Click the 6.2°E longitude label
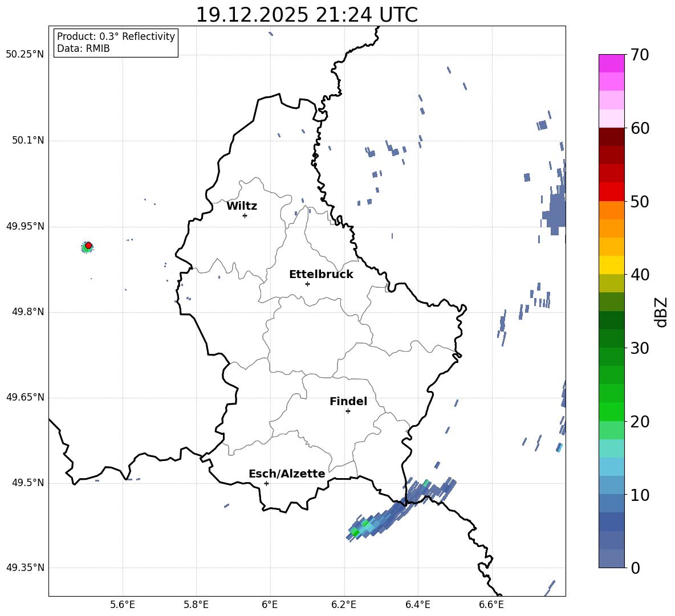 (x=344, y=605)
